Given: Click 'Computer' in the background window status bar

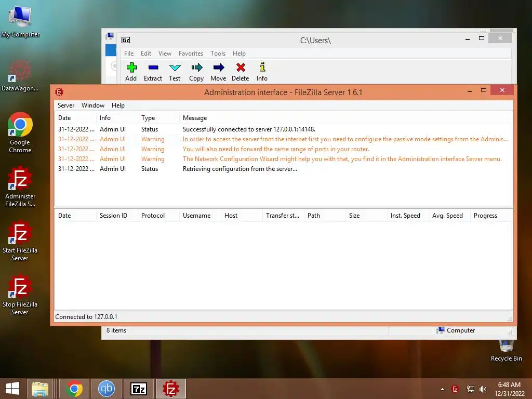Looking at the screenshot, I should click(456, 330).
